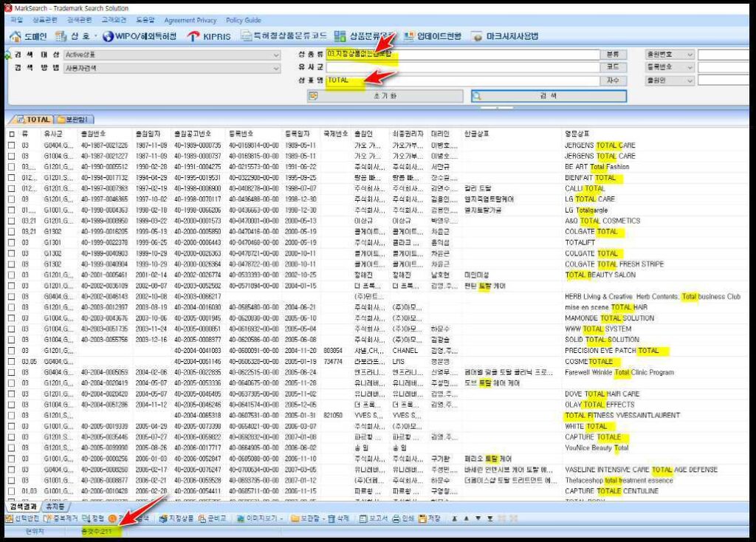Viewport: 756px width, 542px height.
Task: Click the 저장 save icon
Action: [422, 518]
